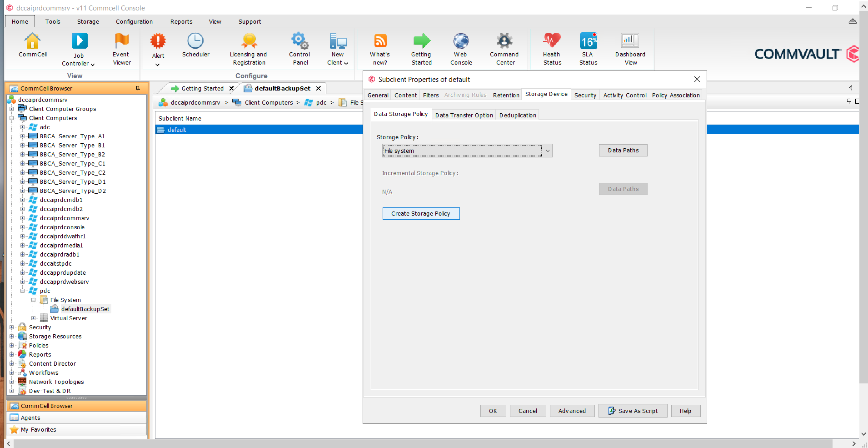Select defaultBackupSet in the tree
Image resolution: width=868 pixels, height=448 pixels.
click(x=85, y=309)
